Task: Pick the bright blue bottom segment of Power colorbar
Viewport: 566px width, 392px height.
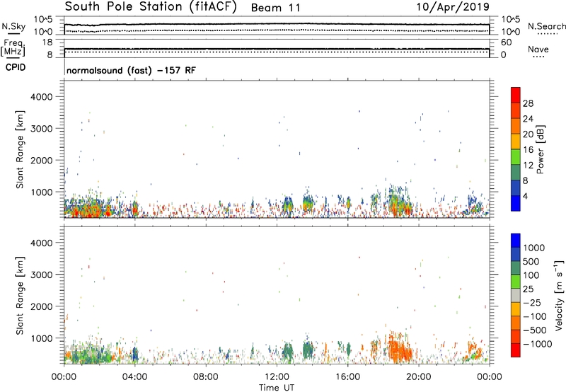Action: pos(516,203)
